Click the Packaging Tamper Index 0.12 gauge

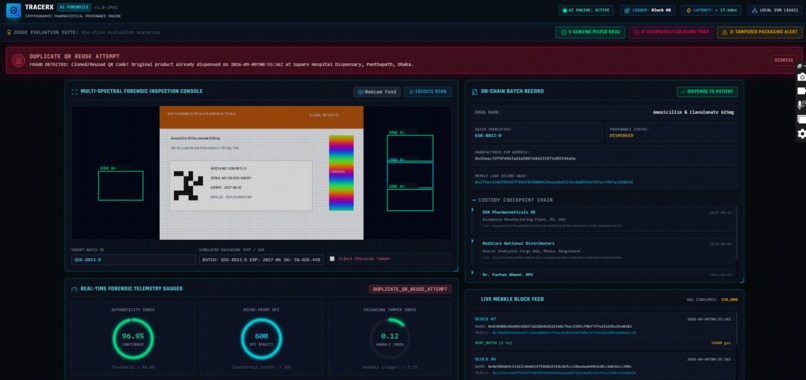[389, 338]
